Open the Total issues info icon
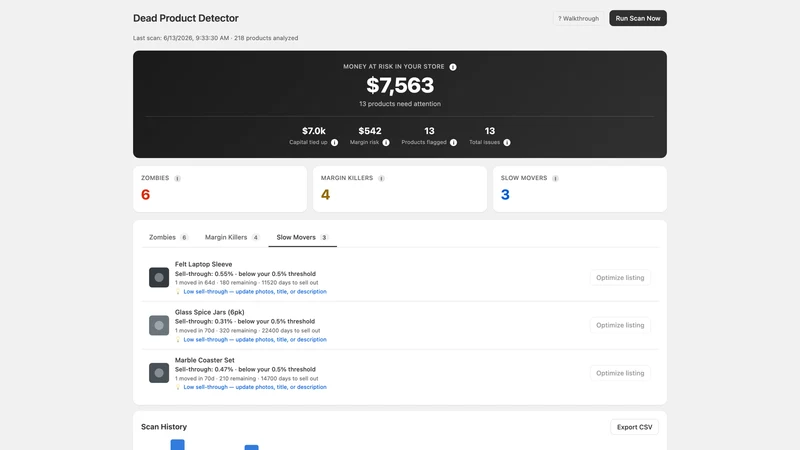The height and width of the screenshot is (450, 800). pos(507,143)
